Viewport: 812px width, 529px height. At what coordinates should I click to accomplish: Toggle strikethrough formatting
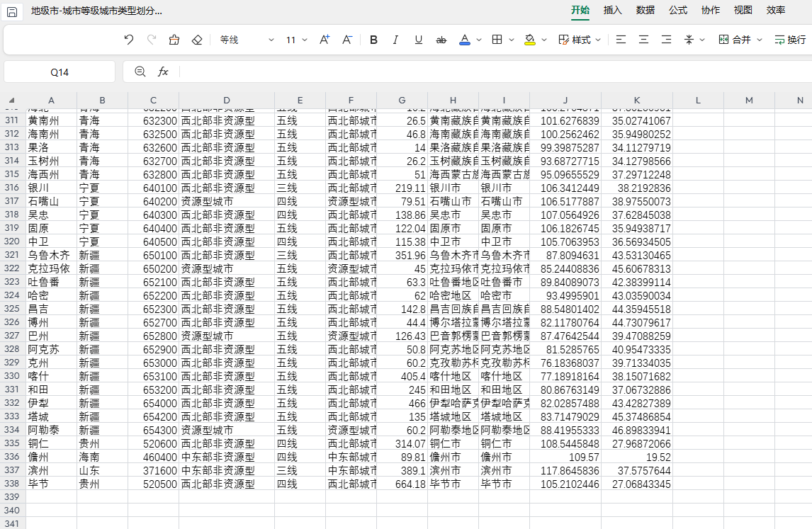441,40
